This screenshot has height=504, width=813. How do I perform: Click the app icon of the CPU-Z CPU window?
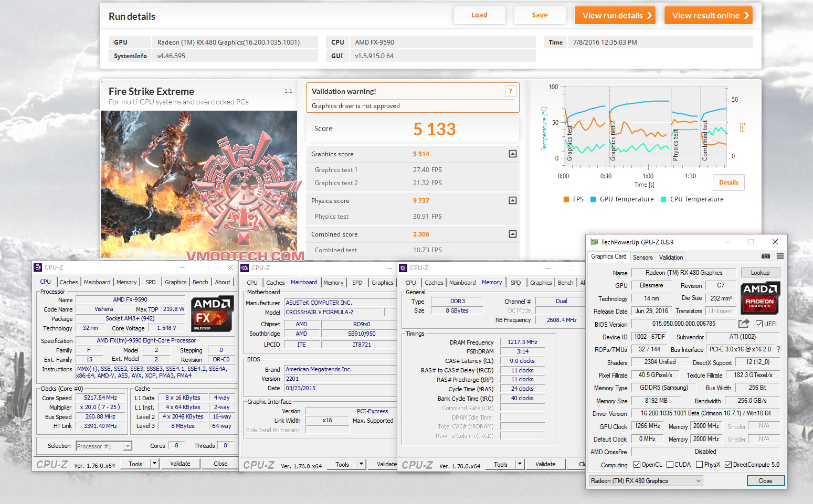[38, 267]
